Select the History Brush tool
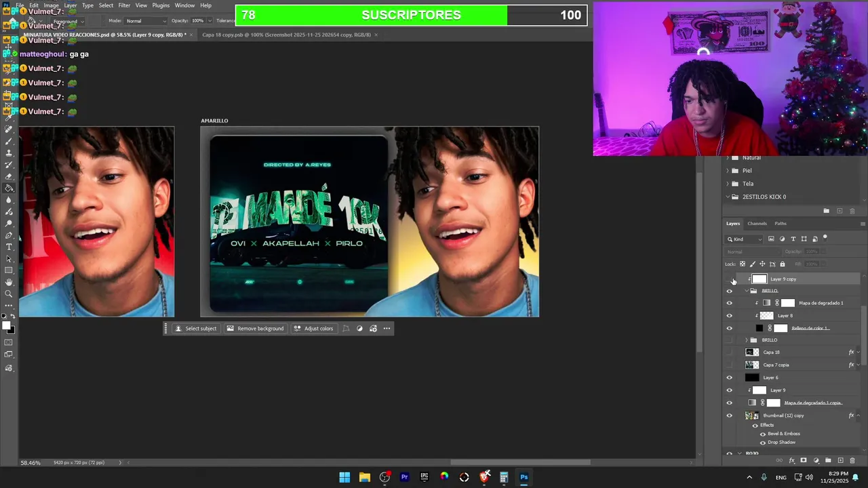The image size is (868, 488). pos(9,165)
